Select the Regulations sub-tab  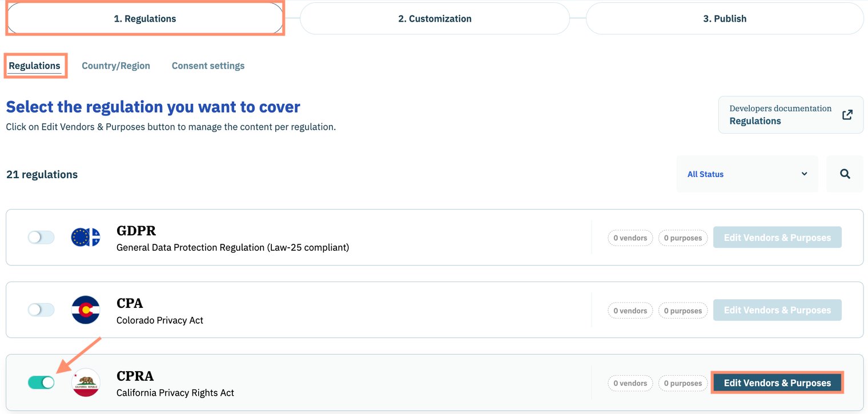pyautogui.click(x=35, y=66)
